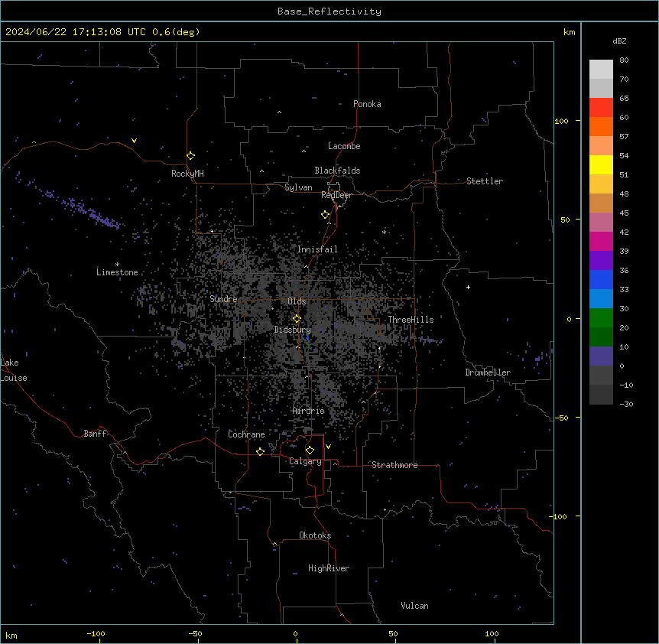
Task: Click the yellow v marker east of Calgary
Action: coord(328,447)
